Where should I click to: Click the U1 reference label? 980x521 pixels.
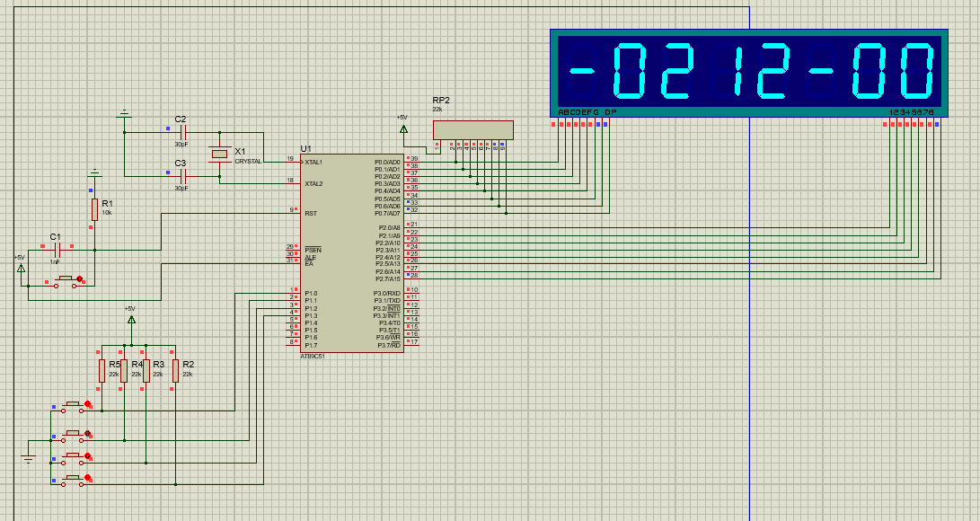tap(305, 149)
